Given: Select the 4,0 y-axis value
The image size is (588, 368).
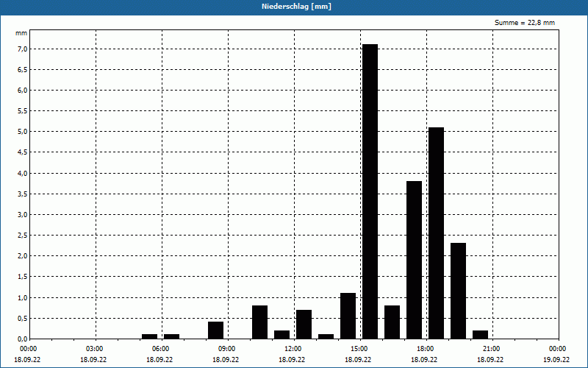Looking at the screenshot, I should point(22,173).
